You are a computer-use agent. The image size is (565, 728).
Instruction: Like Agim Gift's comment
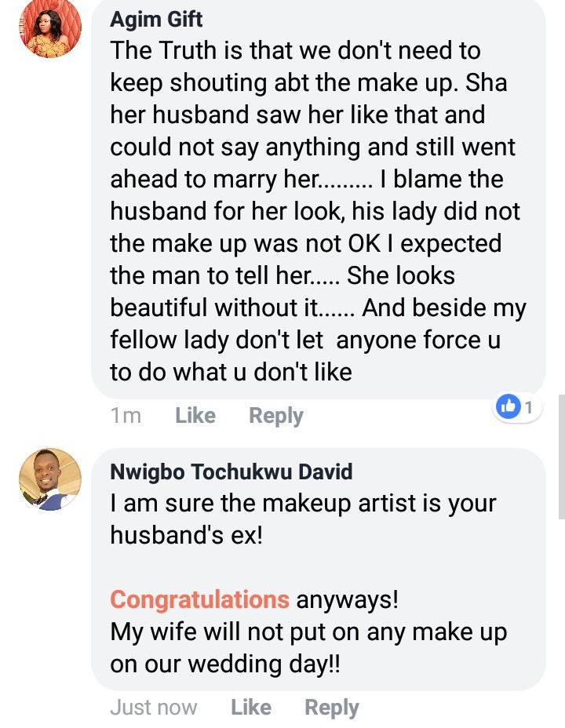coord(195,416)
